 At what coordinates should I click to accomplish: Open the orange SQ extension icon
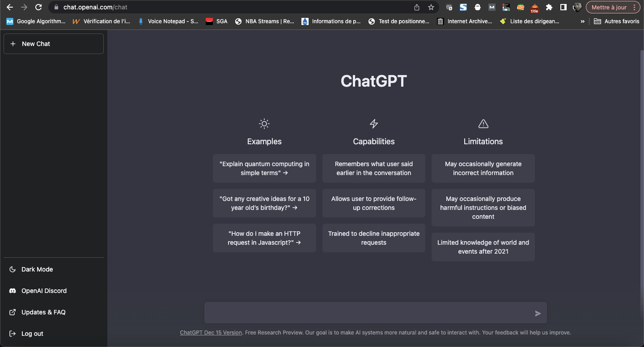pos(521,7)
